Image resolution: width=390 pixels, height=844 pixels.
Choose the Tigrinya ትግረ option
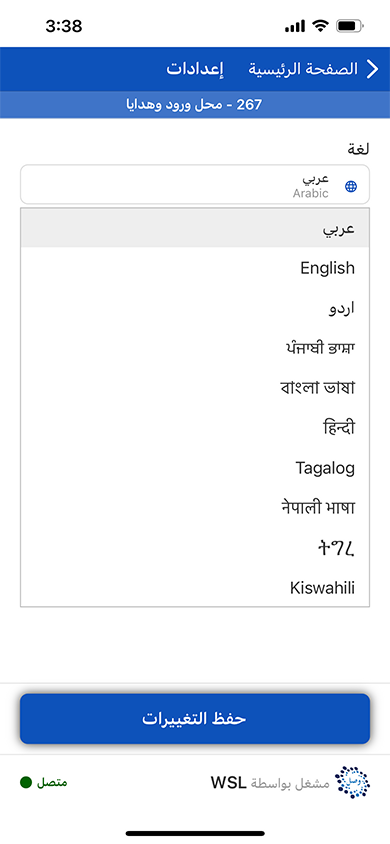(x=195, y=547)
